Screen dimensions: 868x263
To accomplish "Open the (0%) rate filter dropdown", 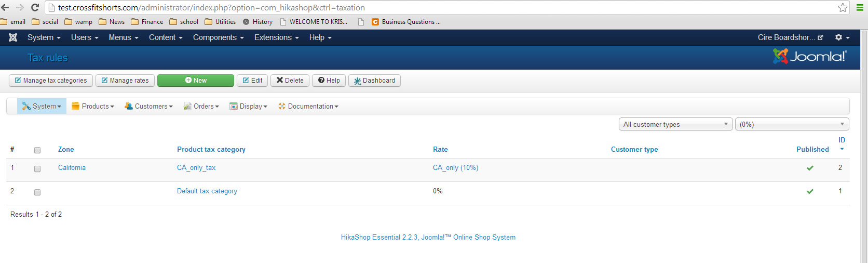I will pos(792,124).
